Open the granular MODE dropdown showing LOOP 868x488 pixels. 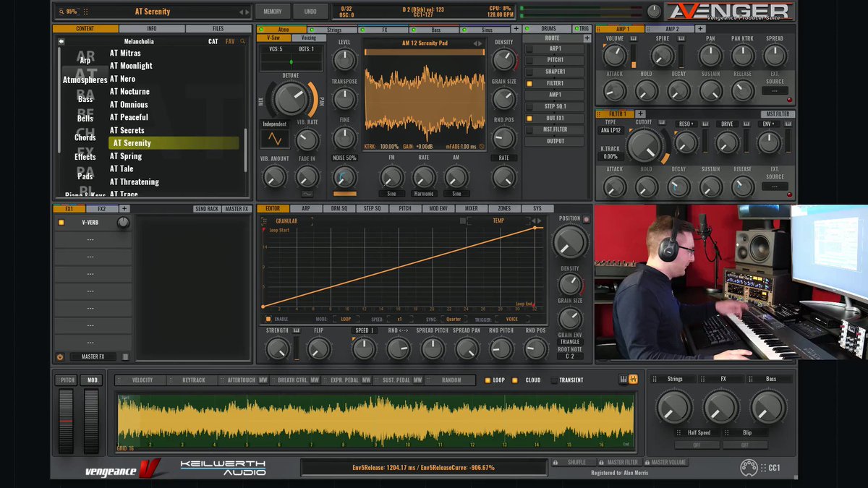345,319
